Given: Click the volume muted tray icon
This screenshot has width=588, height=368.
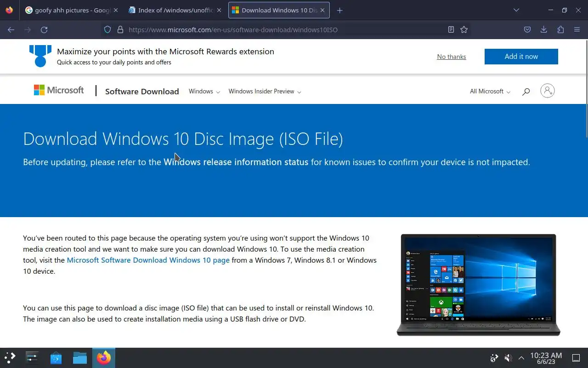Looking at the screenshot, I should [508, 357].
